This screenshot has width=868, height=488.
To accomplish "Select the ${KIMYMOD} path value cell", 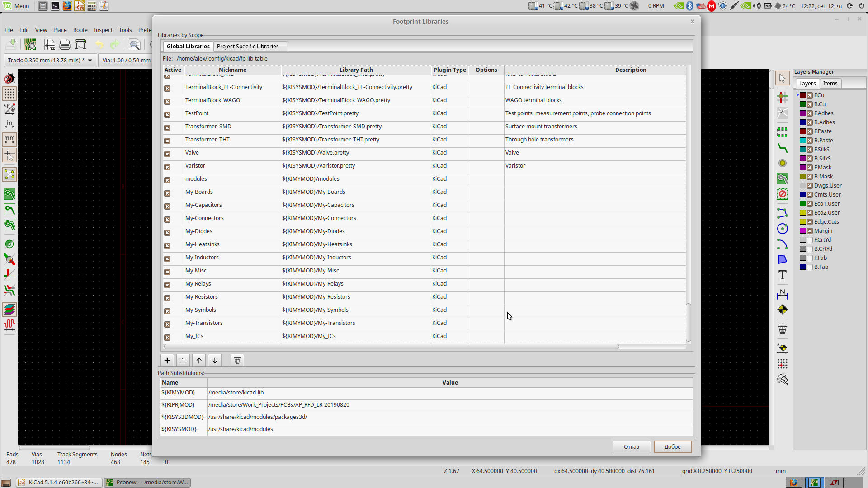I will click(450, 393).
